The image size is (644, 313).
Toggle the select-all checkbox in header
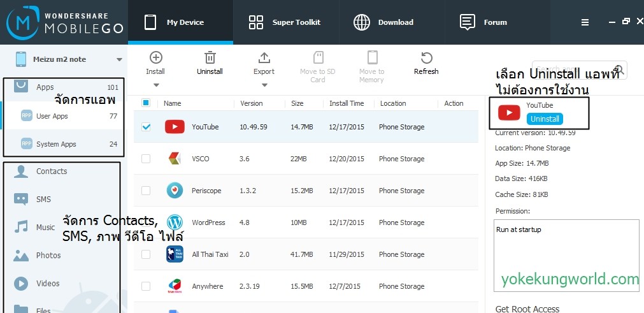coord(146,103)
